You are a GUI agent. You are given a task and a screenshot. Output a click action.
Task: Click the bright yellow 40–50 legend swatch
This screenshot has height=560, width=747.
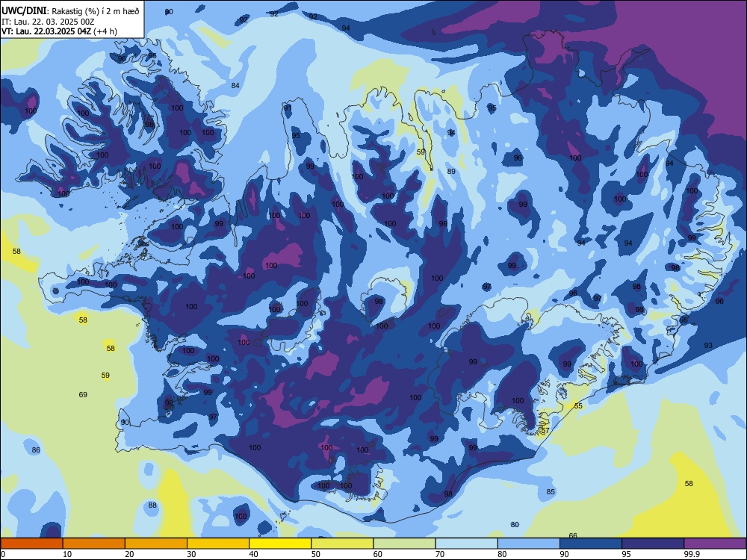pos(280,544)
